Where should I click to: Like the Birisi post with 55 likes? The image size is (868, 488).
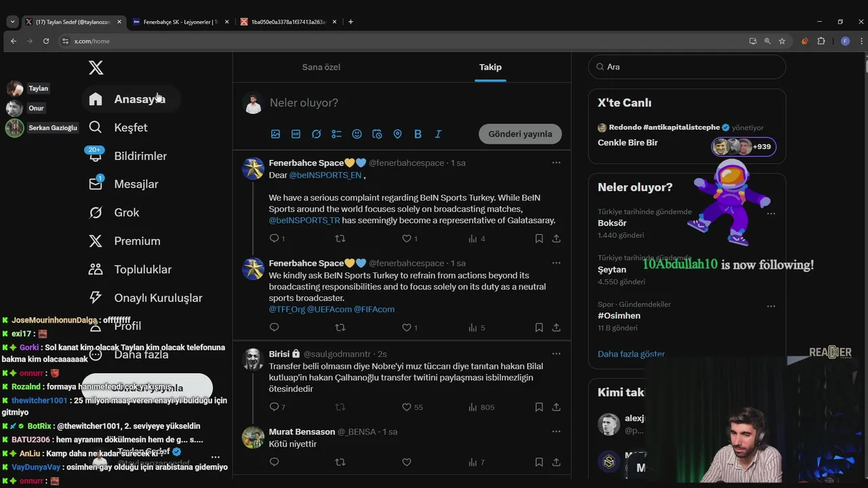407,407
